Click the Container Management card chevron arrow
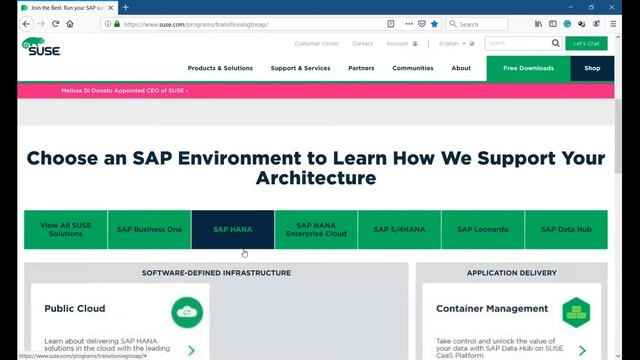Image resolution: width=640 pixels, height=360 pixels. pyautogui.click(x=582, y=350)
